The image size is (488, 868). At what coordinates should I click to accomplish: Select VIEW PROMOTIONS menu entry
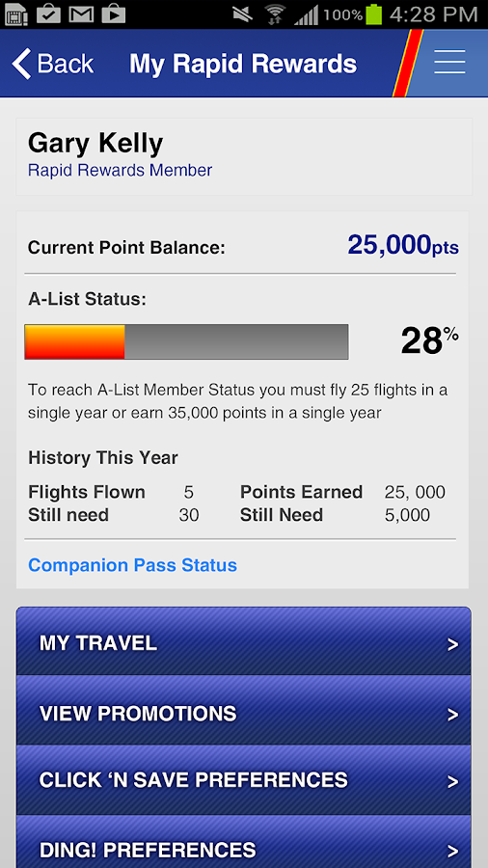coord(243,710)
